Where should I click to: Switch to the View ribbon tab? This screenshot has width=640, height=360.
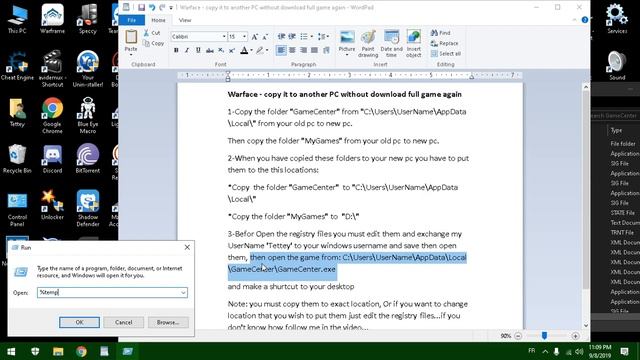(184, 20)
